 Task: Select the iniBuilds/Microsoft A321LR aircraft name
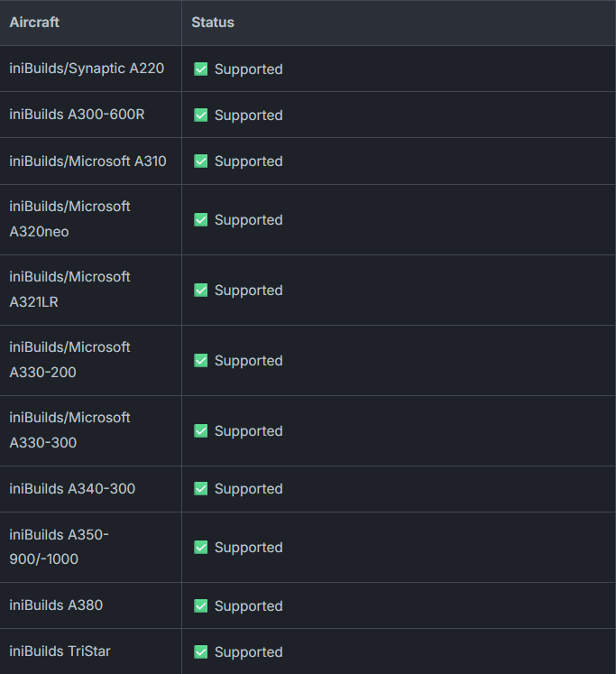[x=69, y=290]
